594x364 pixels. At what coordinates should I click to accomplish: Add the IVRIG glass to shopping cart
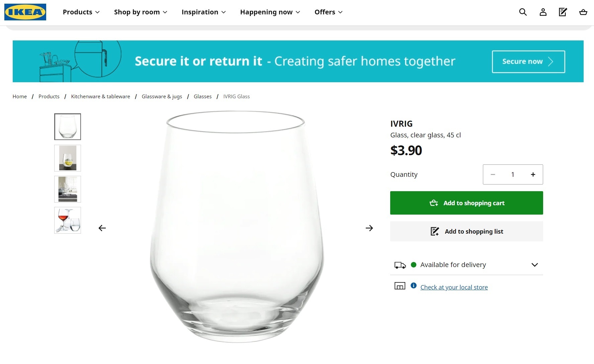coord(466,203)
